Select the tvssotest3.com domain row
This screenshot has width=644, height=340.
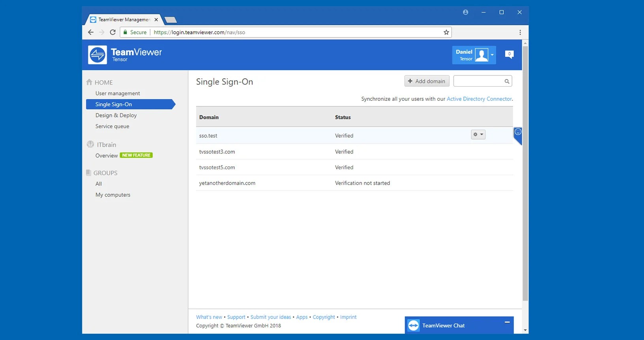[354, 151]
